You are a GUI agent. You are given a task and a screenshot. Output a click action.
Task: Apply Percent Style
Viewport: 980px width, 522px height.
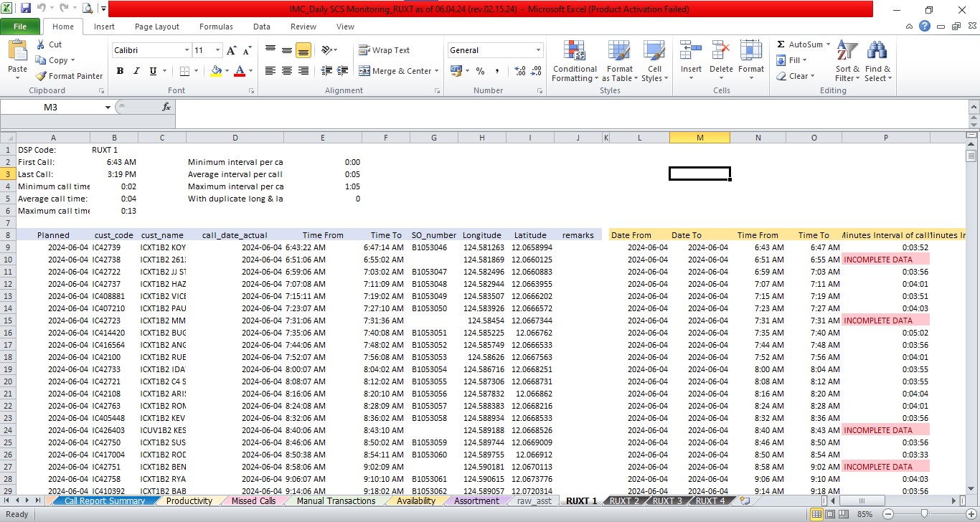(x=480, y=71)
